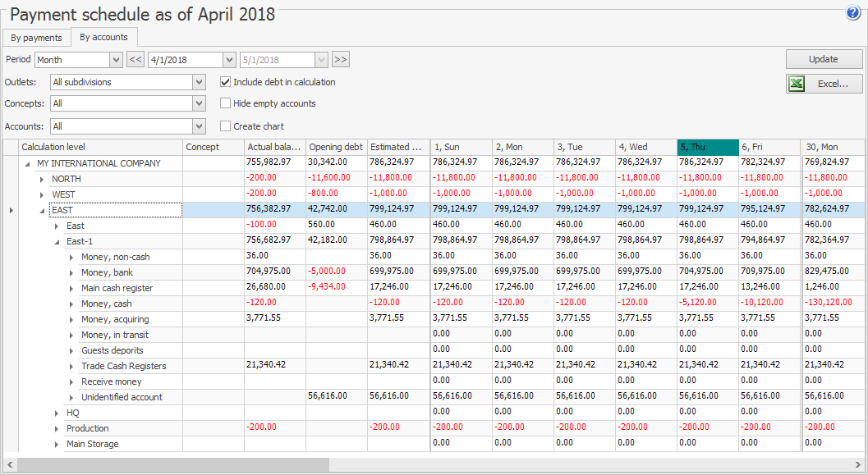
Task: Expand the NORTH tree row
Action: pos(42,179)
